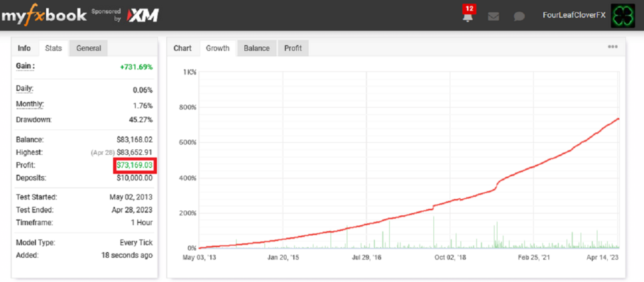This screenshot has height=282, width=644.
Task: Click the XM sponsor logo
Action: pyautogui.click(x=142, y=16)
